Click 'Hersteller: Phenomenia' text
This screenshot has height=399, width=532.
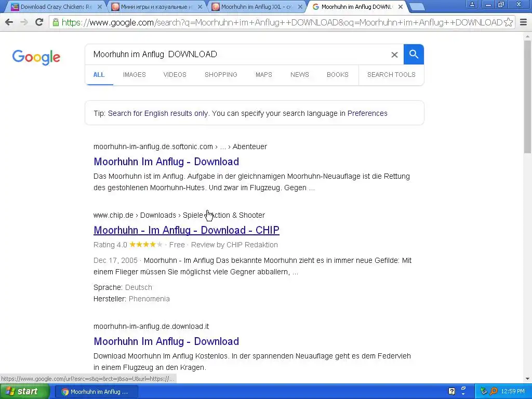tap(131, 299)
